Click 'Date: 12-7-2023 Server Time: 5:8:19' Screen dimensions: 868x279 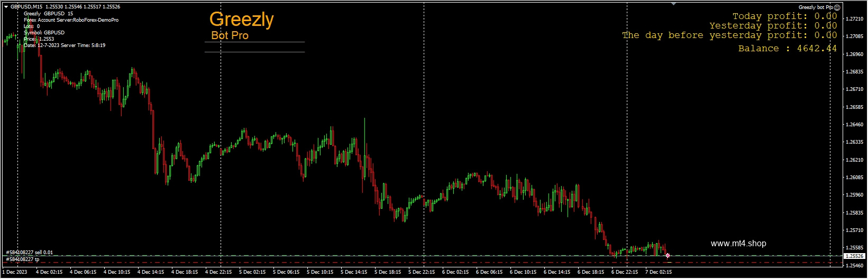65,45
